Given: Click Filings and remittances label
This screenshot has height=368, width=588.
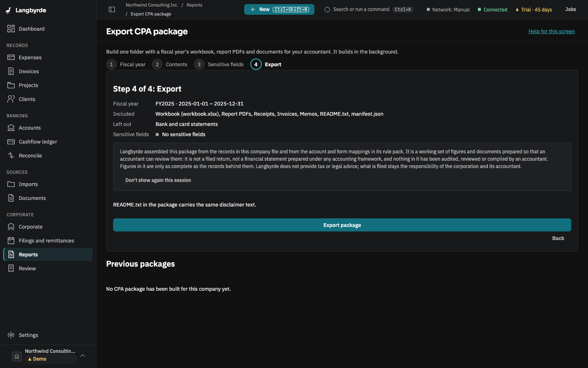Looking at the screenshot, I should click(x=47, y=241).
